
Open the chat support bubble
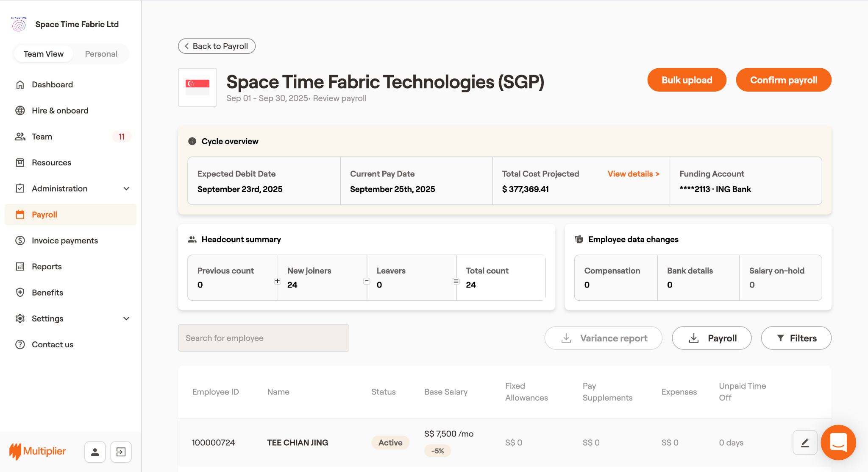(x=838, y=443)
